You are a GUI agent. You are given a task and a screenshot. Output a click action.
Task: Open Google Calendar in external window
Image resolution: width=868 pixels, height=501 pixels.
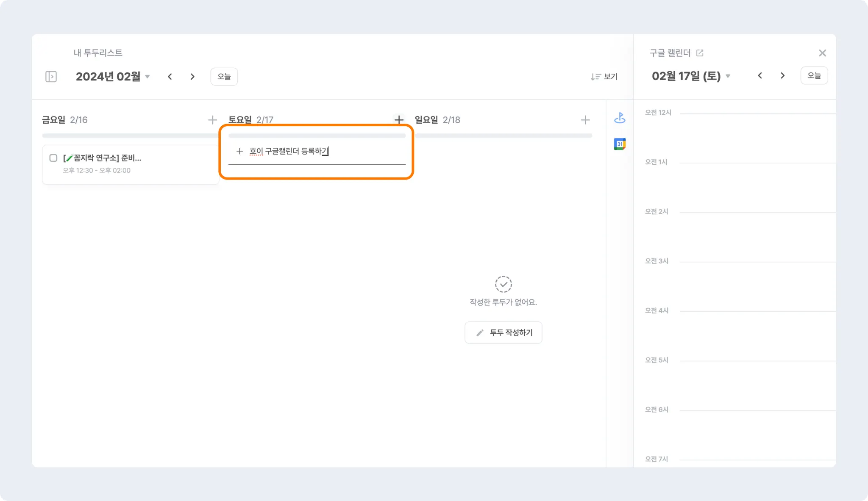pos(700,53)
